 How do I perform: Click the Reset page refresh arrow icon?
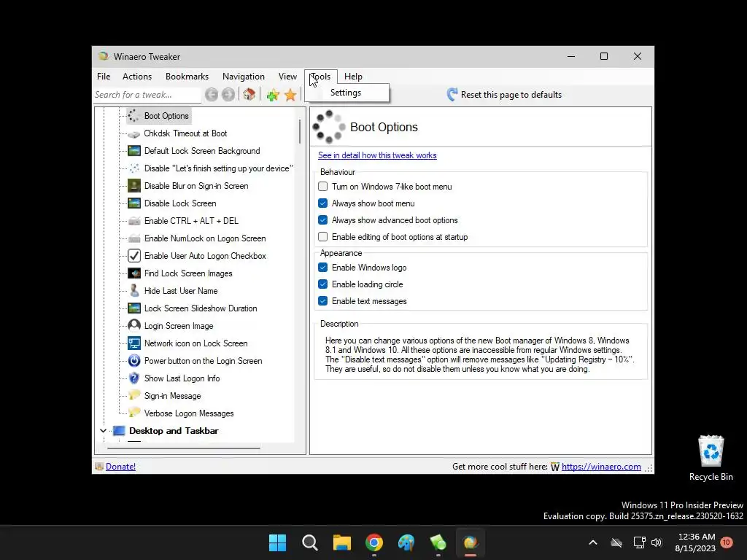(x=452, y=94)
